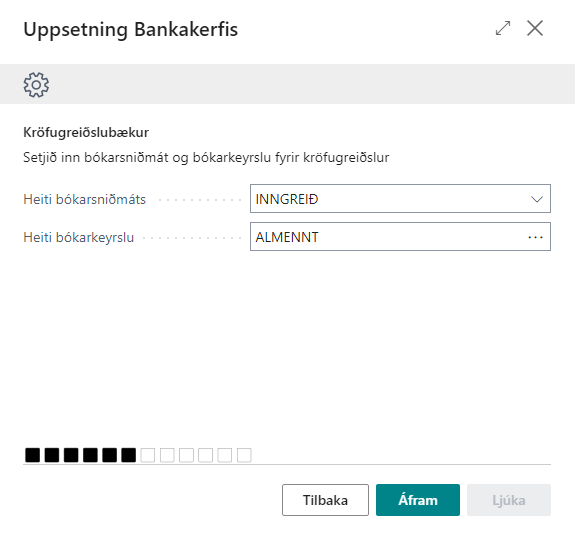Click the Kröfugreiðslubækur heading
The width and height of the screenshot is (575, 539).
click(86, 132)
